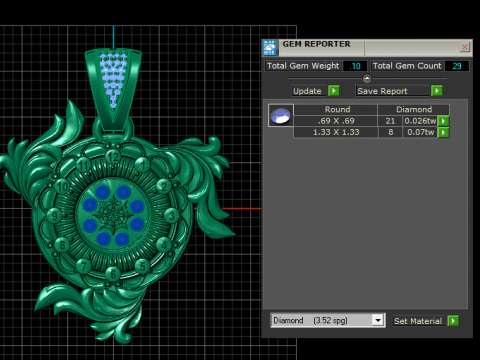Click the number 3 marker on pendant

click(171, 216)
